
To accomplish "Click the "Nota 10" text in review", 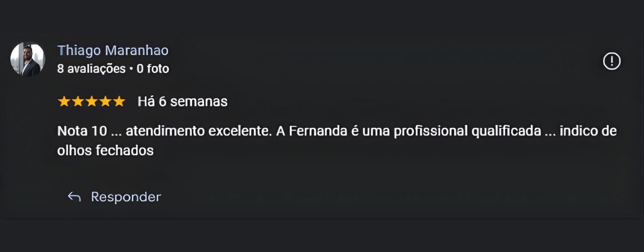I will (83, 131).
